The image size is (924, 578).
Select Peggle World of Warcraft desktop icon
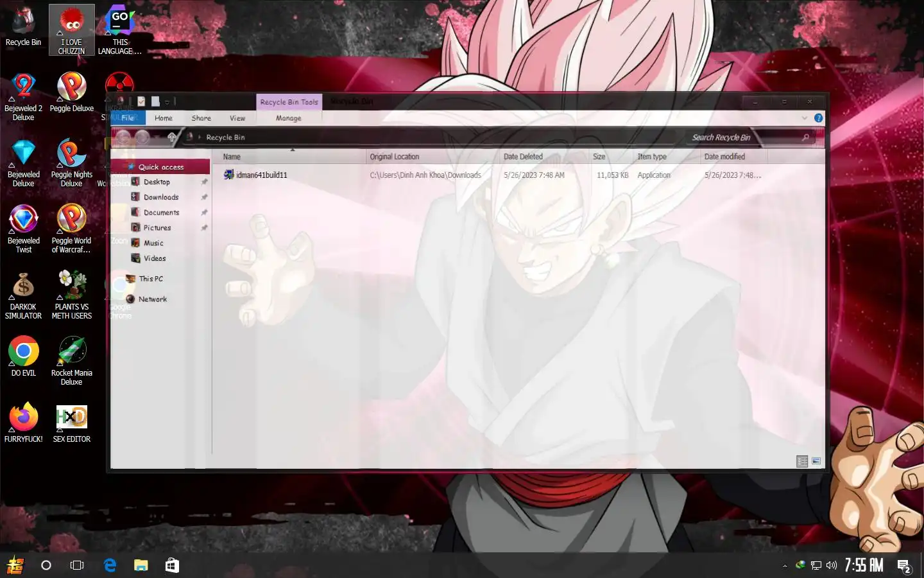[x=72, y=229]
